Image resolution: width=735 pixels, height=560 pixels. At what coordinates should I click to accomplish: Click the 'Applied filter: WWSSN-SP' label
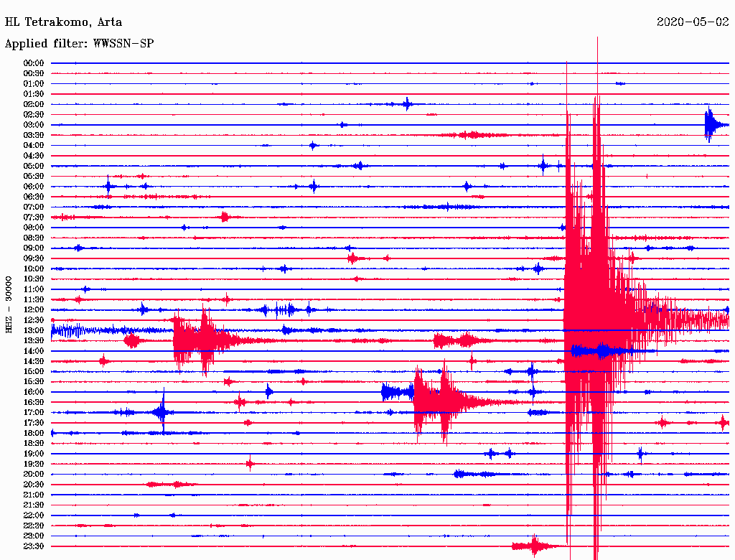tap(79, 44)
